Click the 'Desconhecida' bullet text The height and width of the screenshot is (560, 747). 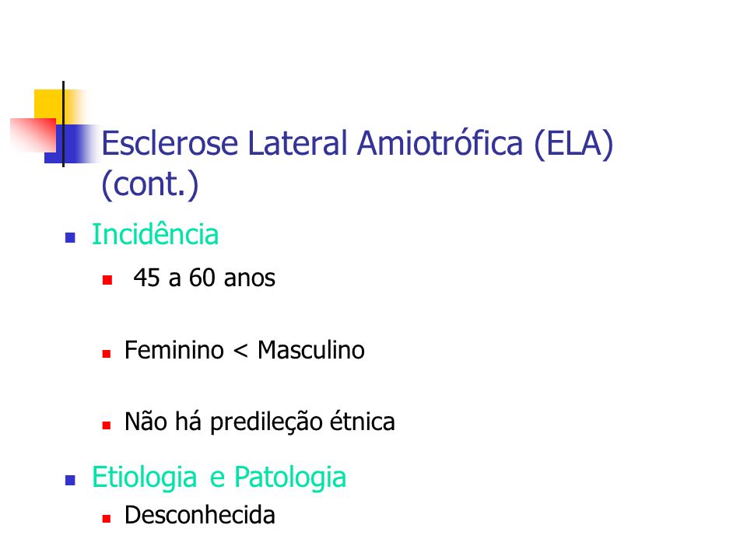click(200, 515)
